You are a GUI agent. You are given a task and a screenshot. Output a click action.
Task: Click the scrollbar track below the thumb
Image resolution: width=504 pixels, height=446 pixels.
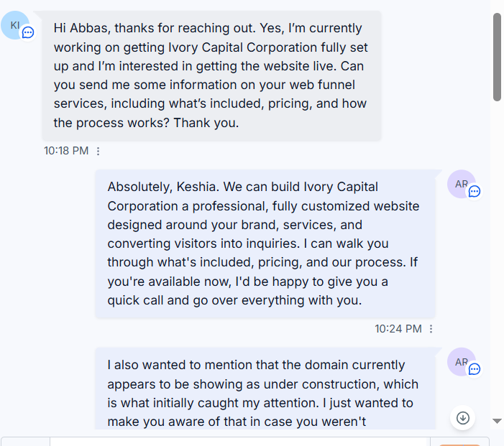pos(497,257)
